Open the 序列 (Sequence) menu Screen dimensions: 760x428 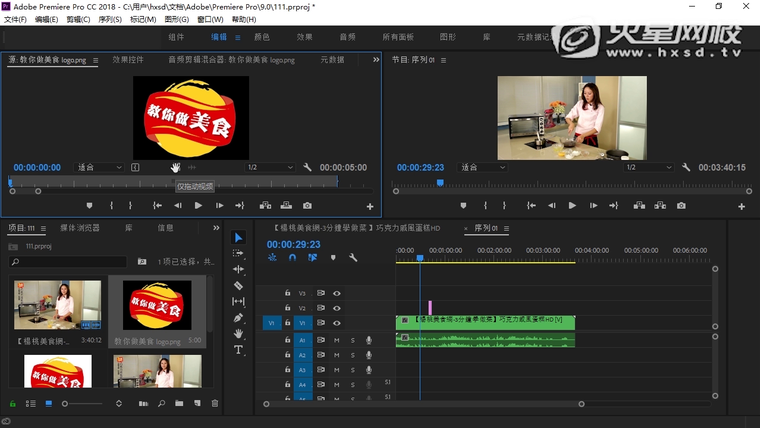(x=109, y=19)
